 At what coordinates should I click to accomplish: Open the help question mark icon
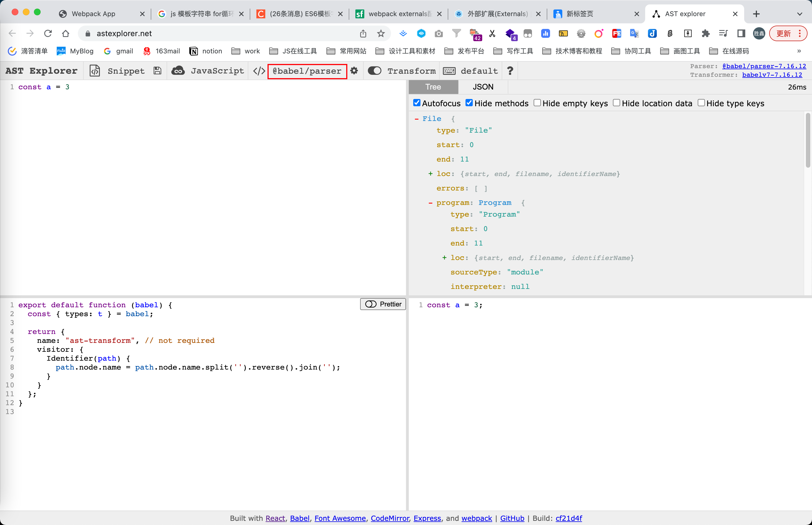coord(510,71)
